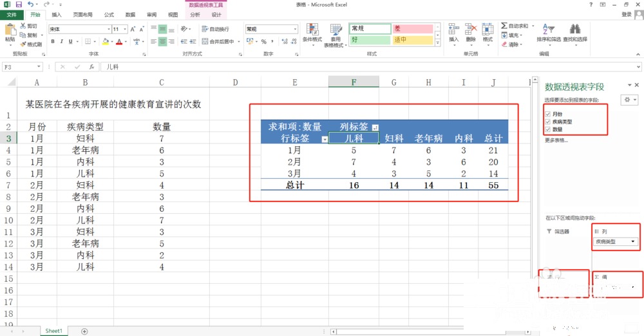The height and width of the screenshot is (336, 644).
Task: Switch to the 数据 ribbon tab
Action: click(130, 15)
